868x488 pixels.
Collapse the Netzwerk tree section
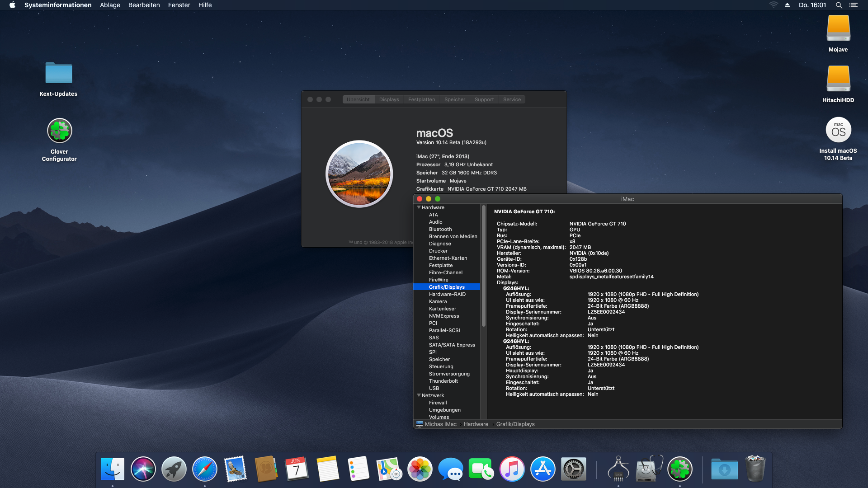click(419, 395)
